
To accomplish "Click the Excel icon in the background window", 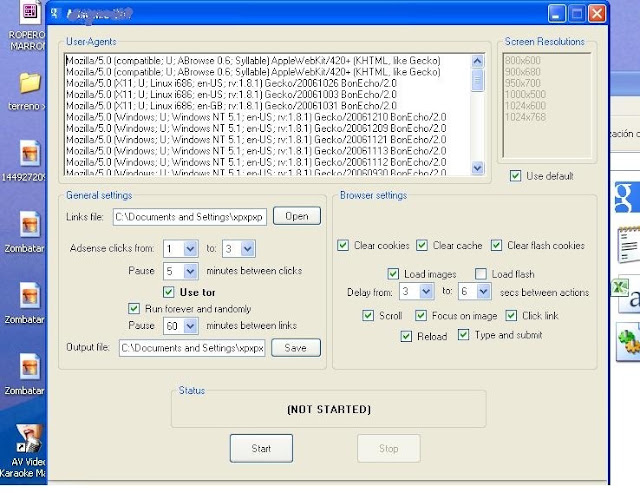I will (x=620, y=287).
